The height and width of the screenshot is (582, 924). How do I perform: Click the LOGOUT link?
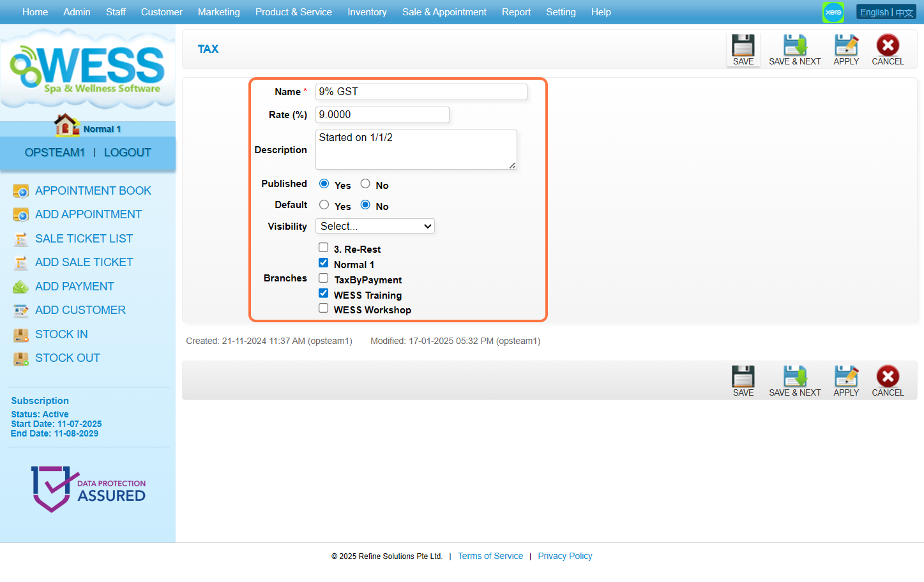point(127,153)
